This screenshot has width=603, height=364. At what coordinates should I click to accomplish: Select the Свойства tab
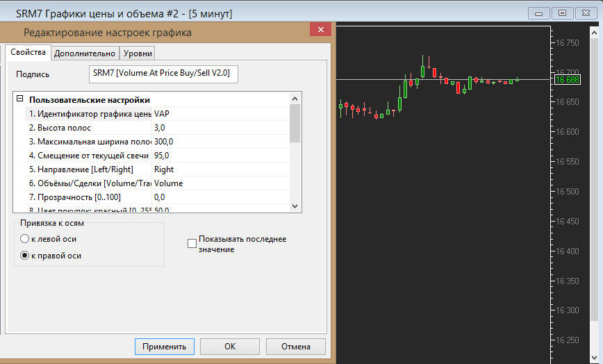click(28, 53)
